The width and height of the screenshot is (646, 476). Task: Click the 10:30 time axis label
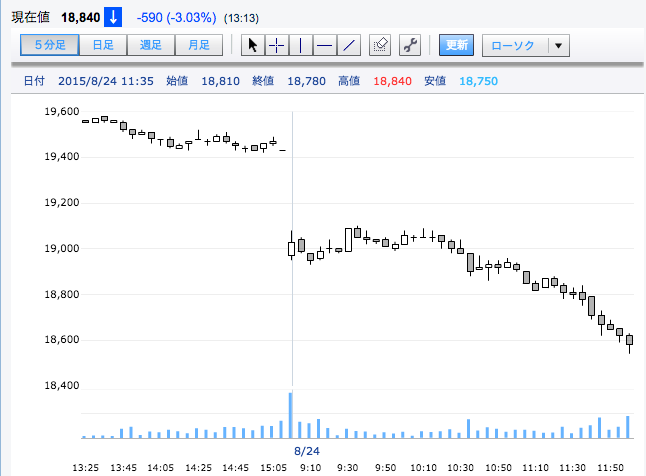click(x=461, y=468)
